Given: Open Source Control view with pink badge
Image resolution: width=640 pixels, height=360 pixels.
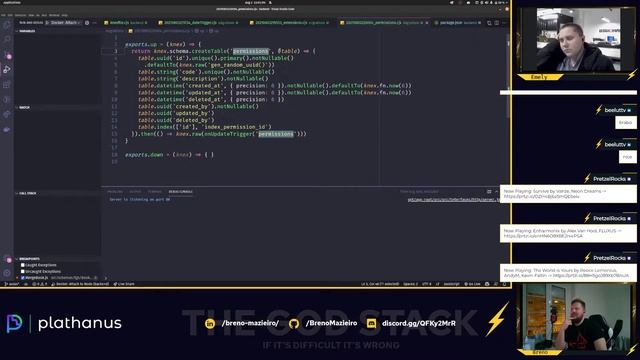Looking at the screenshot, I should (x=7, y=54).
